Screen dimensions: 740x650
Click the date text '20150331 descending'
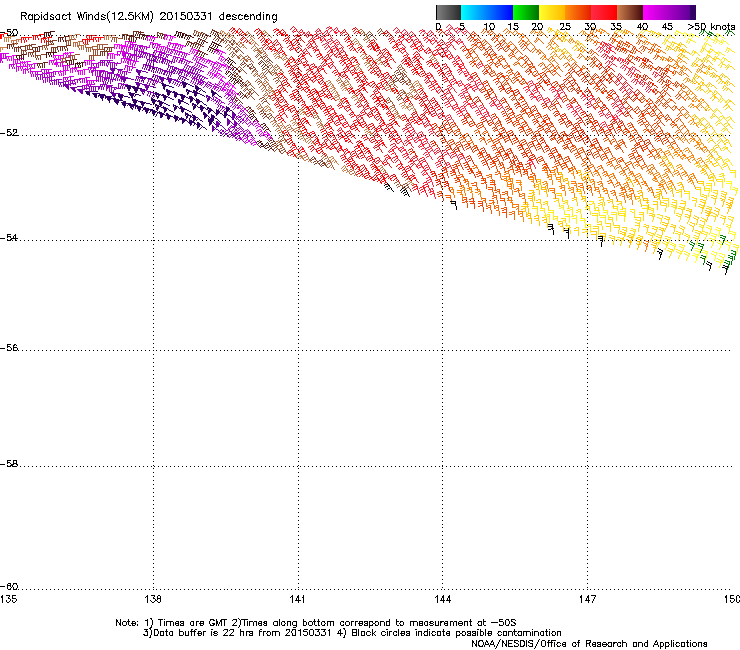pos(219,17)
